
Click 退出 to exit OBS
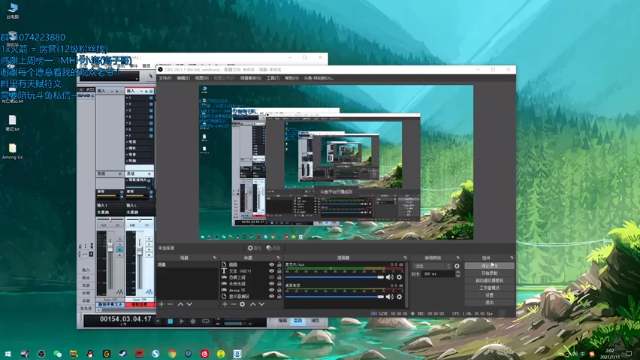489,302
